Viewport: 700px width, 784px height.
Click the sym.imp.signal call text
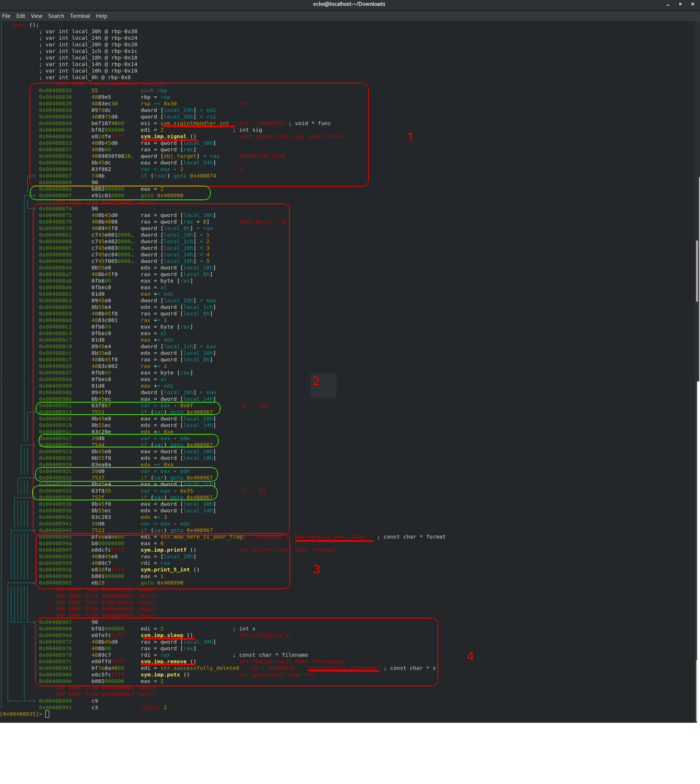(164, 137)
